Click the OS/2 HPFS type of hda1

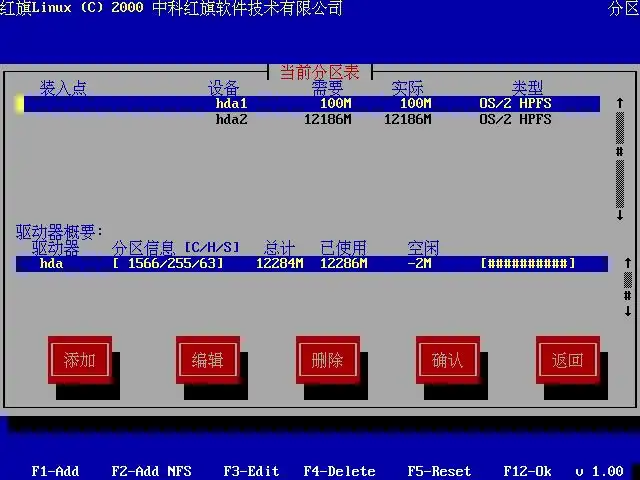click(x=516, y=104)
